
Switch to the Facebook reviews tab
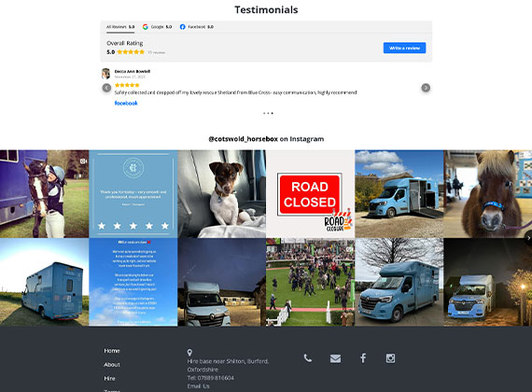pos(196,27)
